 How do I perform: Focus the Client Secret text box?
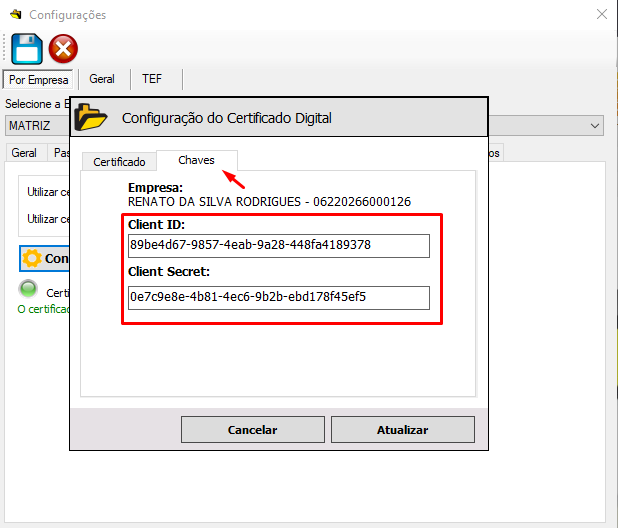[278, 297]
